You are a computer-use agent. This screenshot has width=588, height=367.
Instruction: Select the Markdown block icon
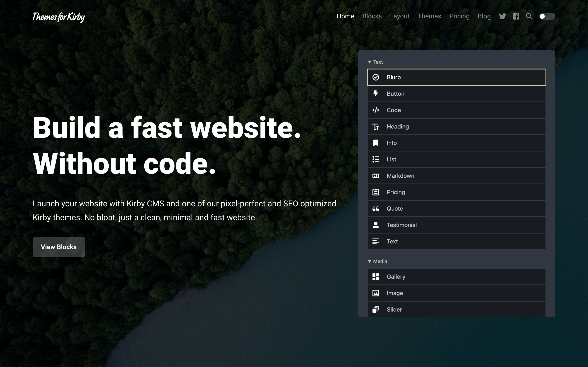click(375, 176)
